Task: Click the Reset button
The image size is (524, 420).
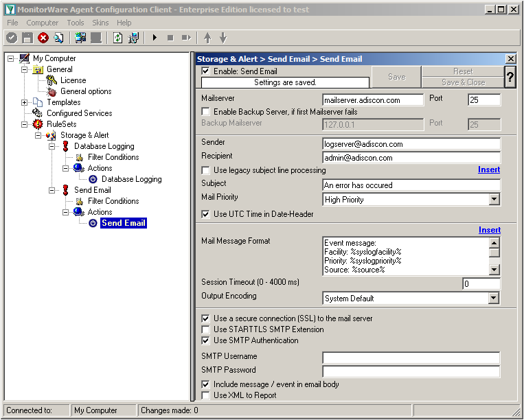Action: pos(463,71)
